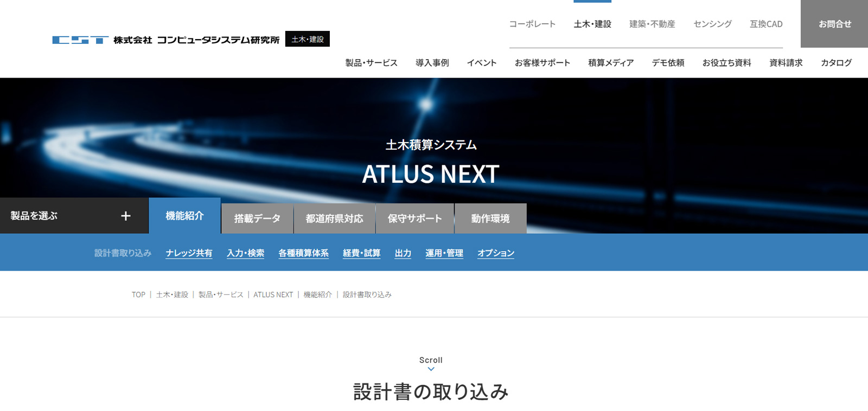Click 製品・サービス in the breadcrumb
Screen dimensions: 868x411
pos(221,294)
